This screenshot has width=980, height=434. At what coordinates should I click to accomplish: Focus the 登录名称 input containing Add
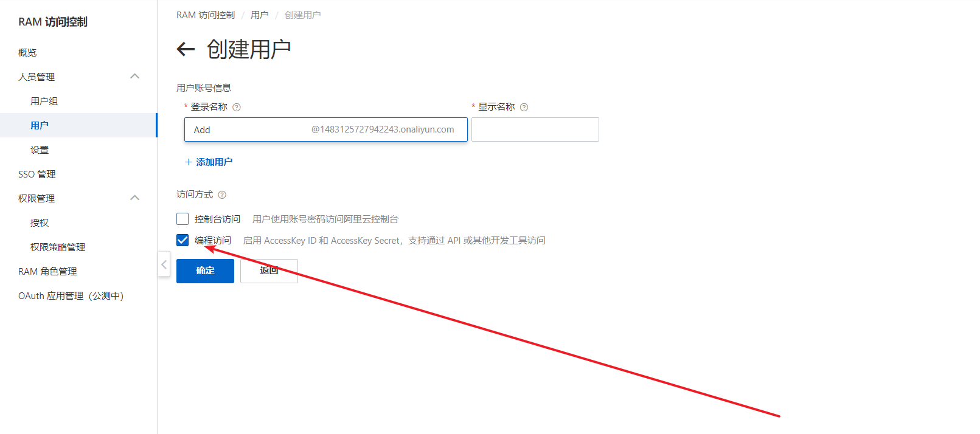[x=326, y=129]
